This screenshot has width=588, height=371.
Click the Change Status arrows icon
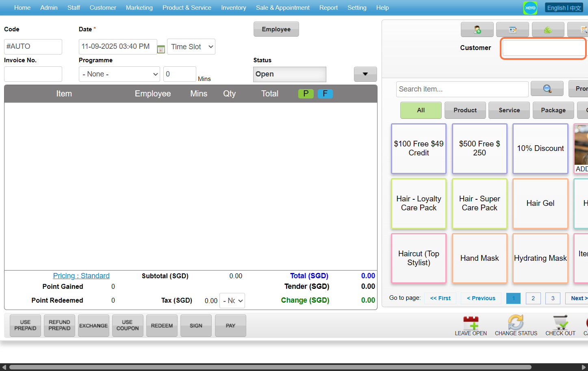coord(516,323)
